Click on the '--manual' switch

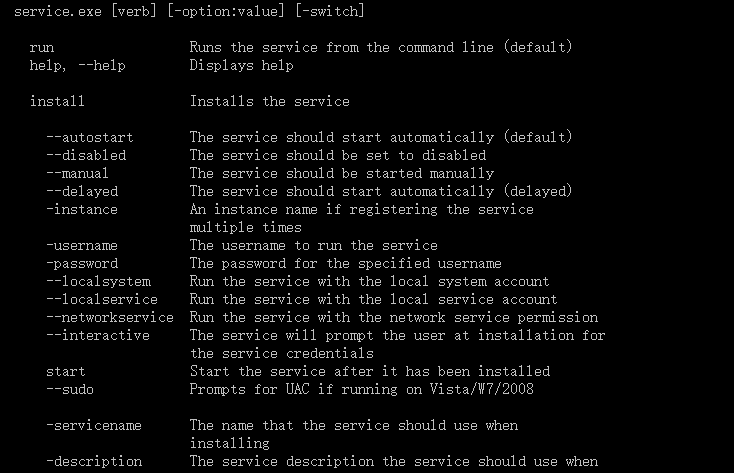click(x=77, y=173)
